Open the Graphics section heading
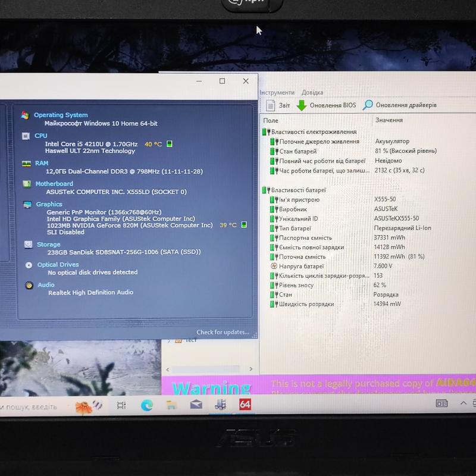The image size is (476, 476). (x=49, y=204)
